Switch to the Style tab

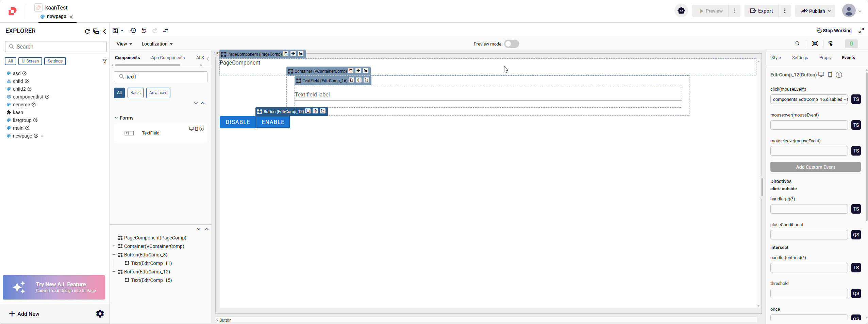click(776, 58)
